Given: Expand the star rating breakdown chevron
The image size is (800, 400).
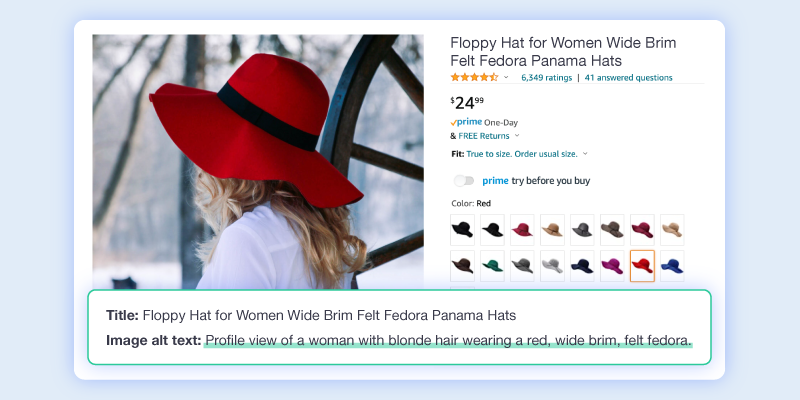Looking at the screenshot, I should [x=506, y=78].
